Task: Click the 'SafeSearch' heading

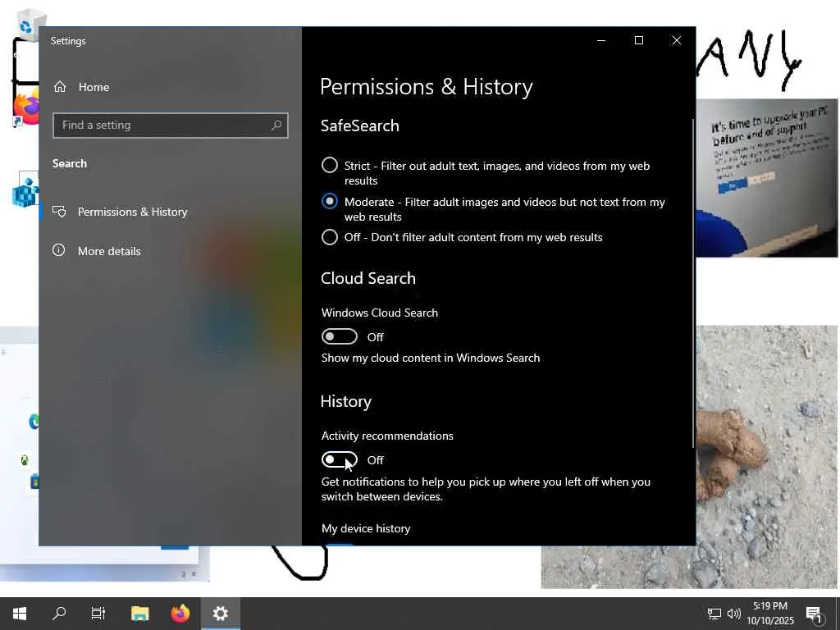Action: [360, 126]
